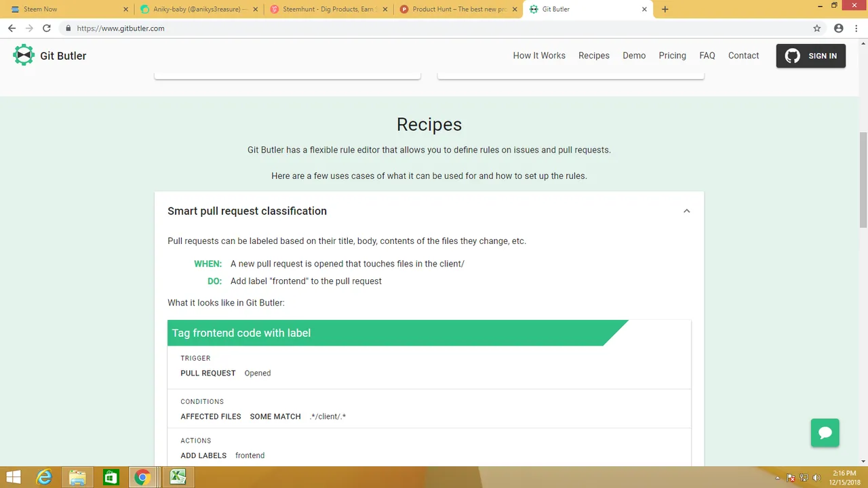The image size is (868, 488).
Task: Open the green chat bubble widget
Action: [825, 432]
